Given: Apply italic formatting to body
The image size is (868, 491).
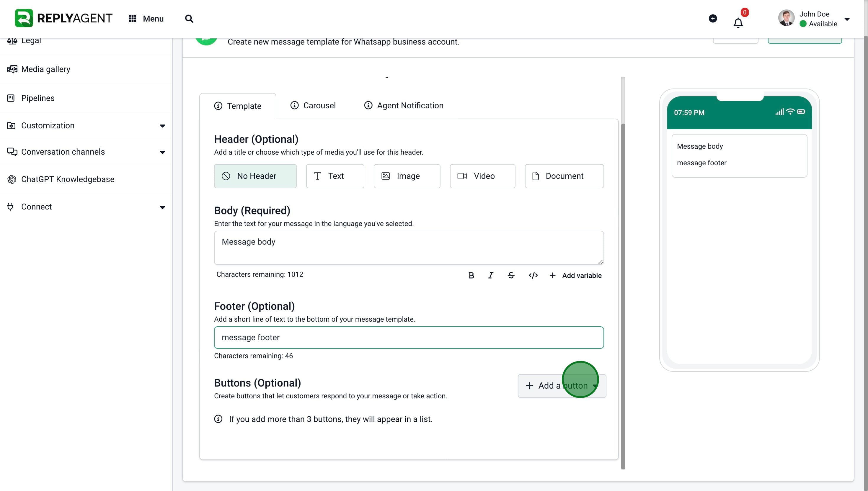Looking at the screenshot, I should tap(491, 276).
